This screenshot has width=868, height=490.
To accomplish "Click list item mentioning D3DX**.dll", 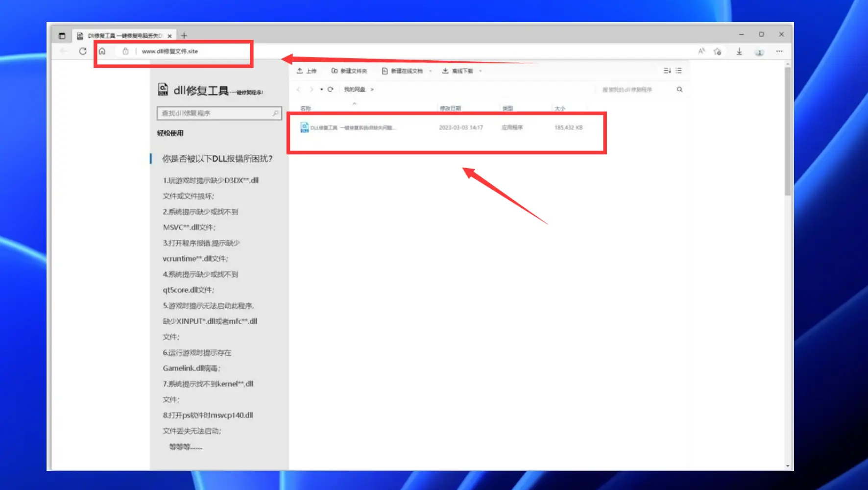I will 211,188.
